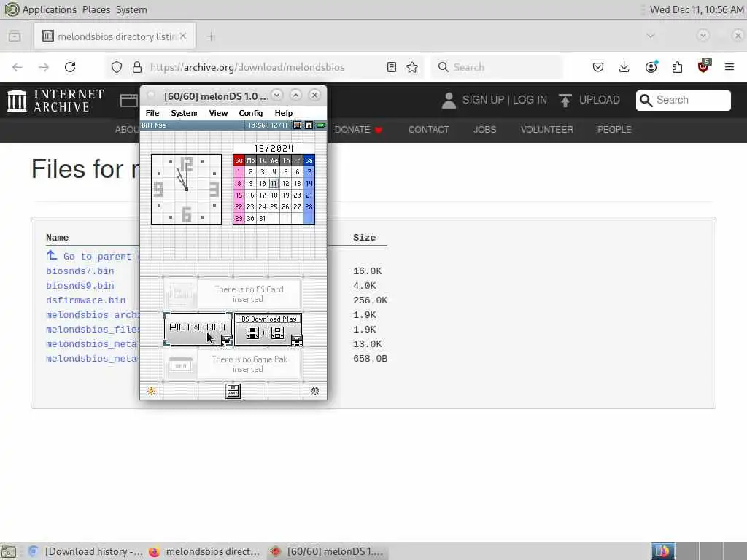Open the Firefox downloads panel

tap(624, 67)
